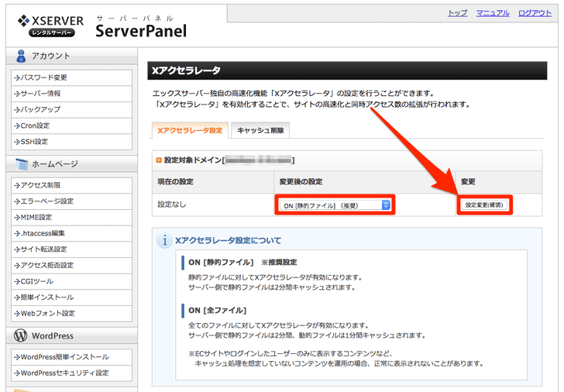This screenshot has width=564, height=392.
Task: Open 簡単インストール in the sidebar
Action: click(71, 297)
